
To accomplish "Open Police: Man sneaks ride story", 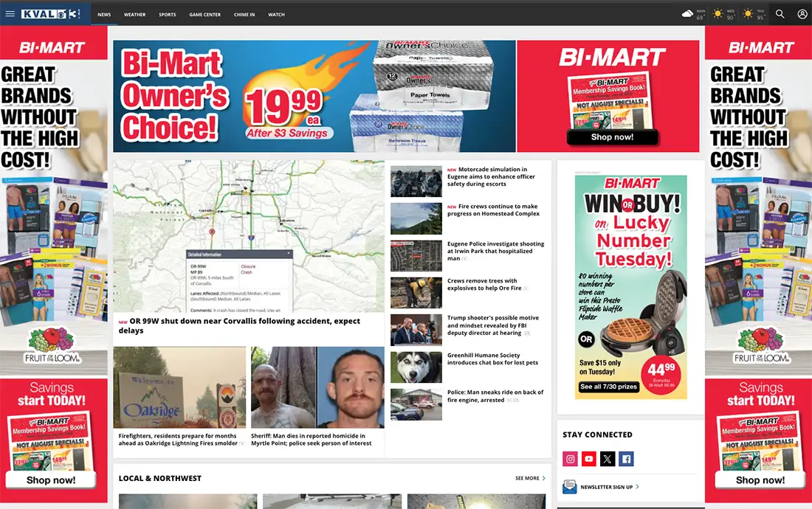I will coord(495,396).
